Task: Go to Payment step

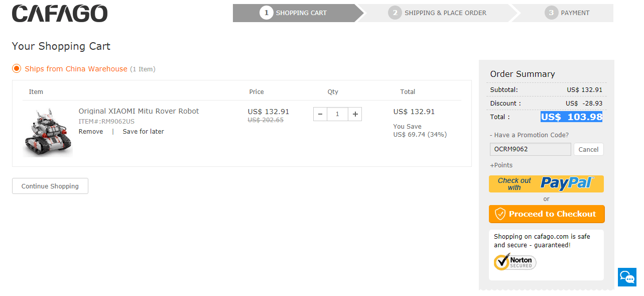Action: [566, 13]
